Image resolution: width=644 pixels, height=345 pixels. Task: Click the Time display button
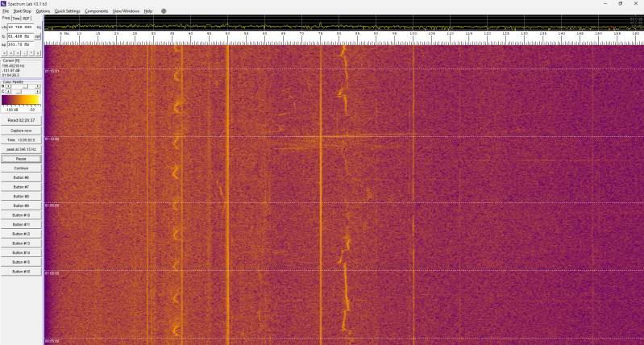click(21, 140)
